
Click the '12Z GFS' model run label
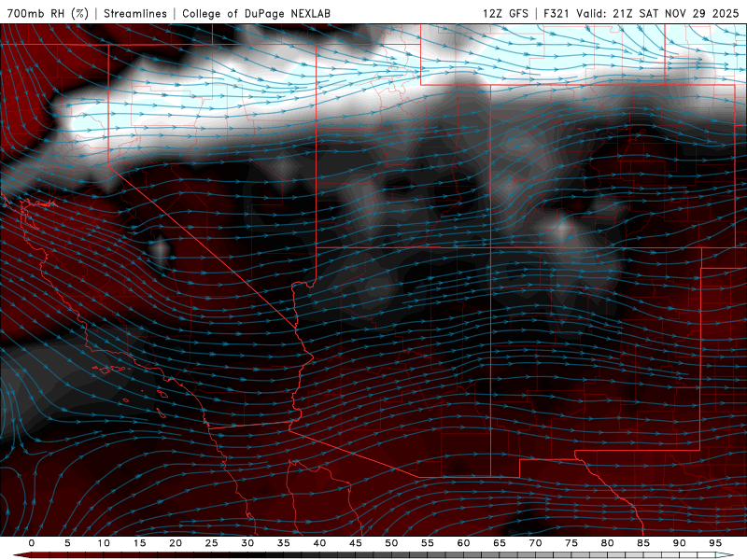pos(505,13)
